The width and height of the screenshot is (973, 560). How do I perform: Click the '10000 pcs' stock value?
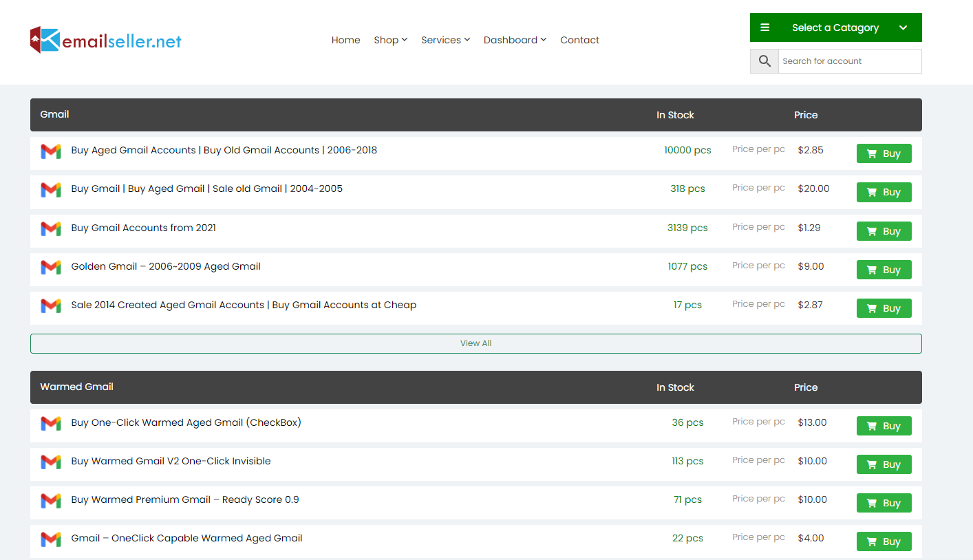pos(687,150)
